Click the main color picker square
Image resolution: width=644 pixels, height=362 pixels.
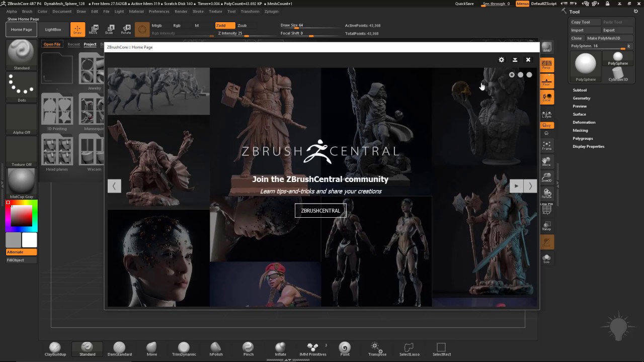(21, 216)
